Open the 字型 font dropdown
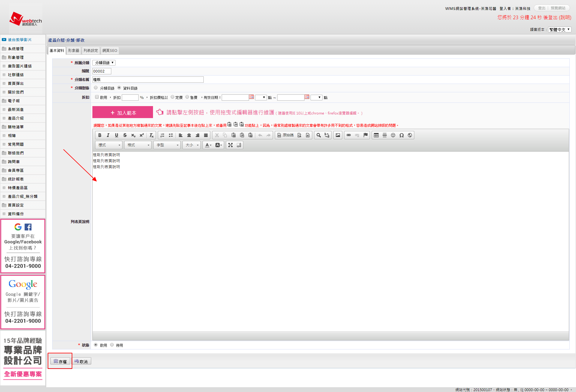The width and height of the screenshot is (576, 392). (x=167, y=145)
